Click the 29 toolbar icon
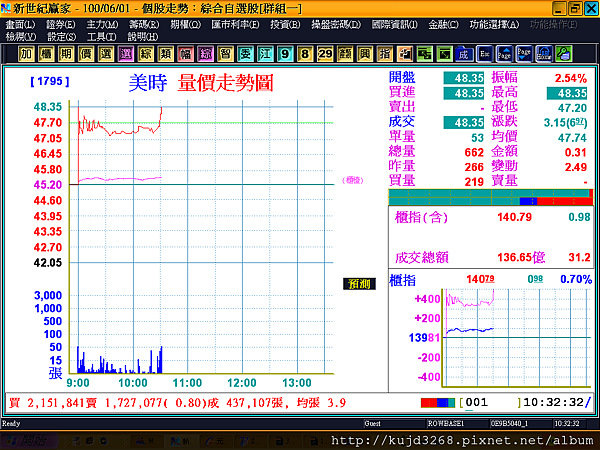 coord(324,54)
